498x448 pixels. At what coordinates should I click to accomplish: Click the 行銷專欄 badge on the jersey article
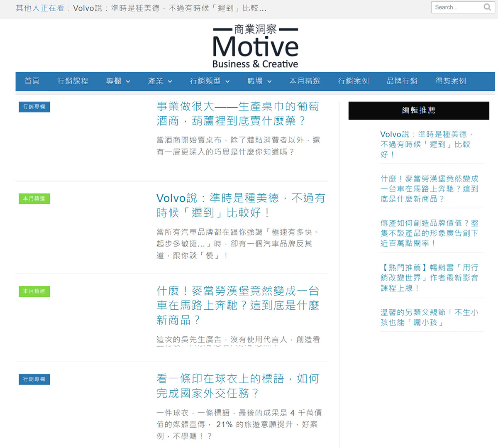(34, 379)
